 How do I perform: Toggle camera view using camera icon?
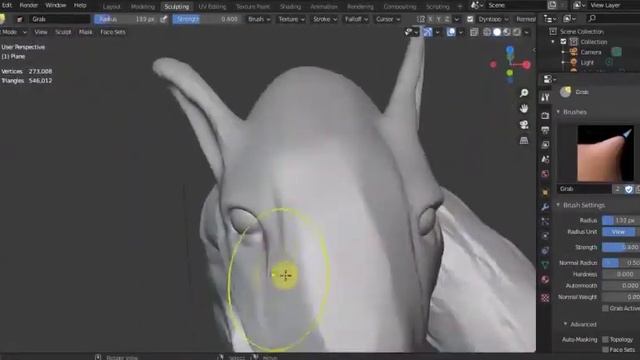tap(524, 124)
